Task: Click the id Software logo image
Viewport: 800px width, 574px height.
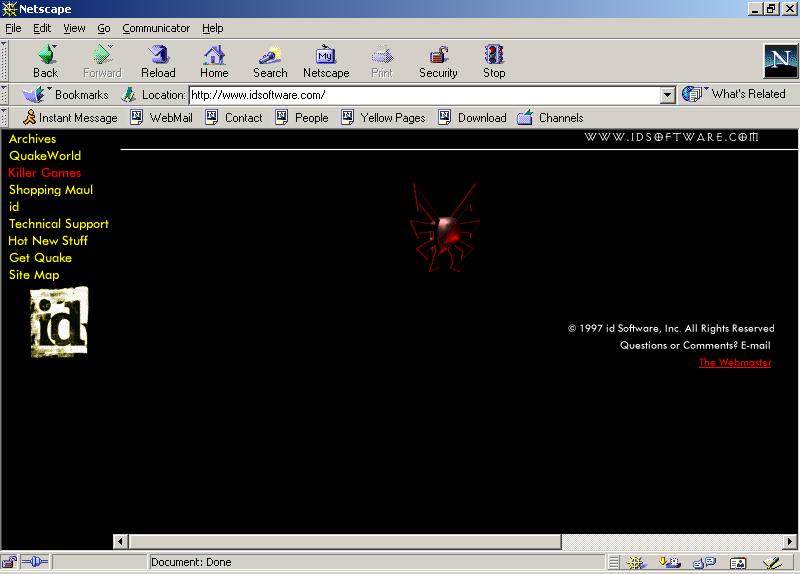Action: (x=59, y=322)
